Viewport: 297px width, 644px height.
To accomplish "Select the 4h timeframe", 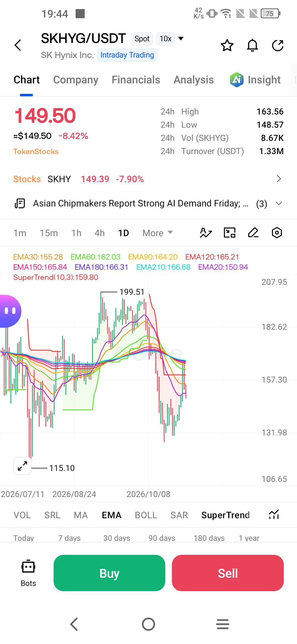I will (100, 233).
